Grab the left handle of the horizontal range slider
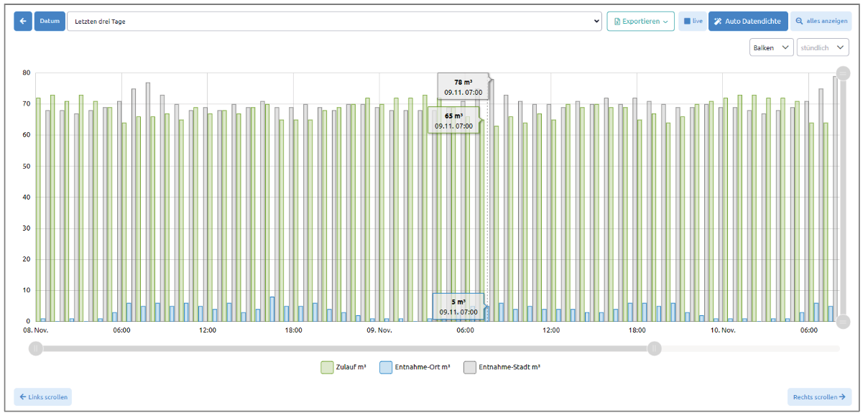The height and width of the screenshot is (418, 868). pyautogui.click(x=35, y=348)
